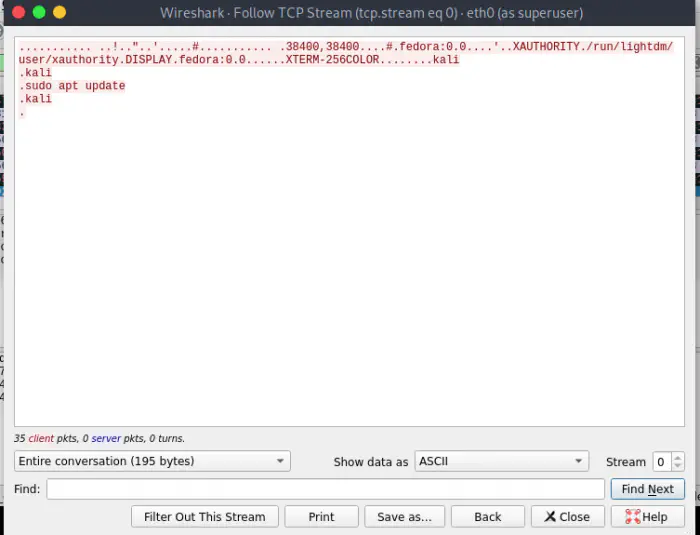700x535 pixels.
Task: Click the yellow window button in title bar
Action: [x=59, y=12]
